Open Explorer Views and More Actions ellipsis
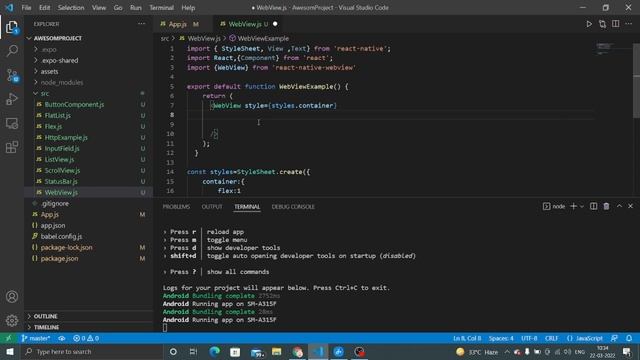This screenshot has width=640, height=360. pyautogui.click(x=141, y=24)
